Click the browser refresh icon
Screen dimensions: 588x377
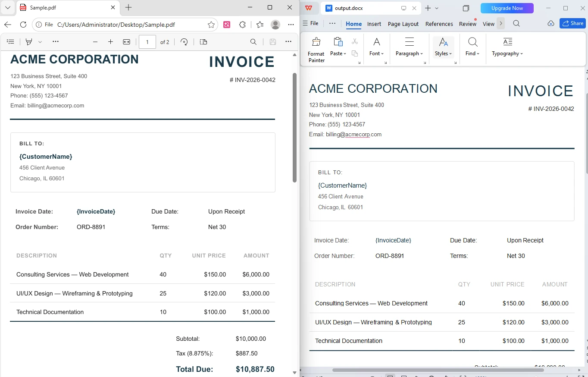[x=23, y=25]
